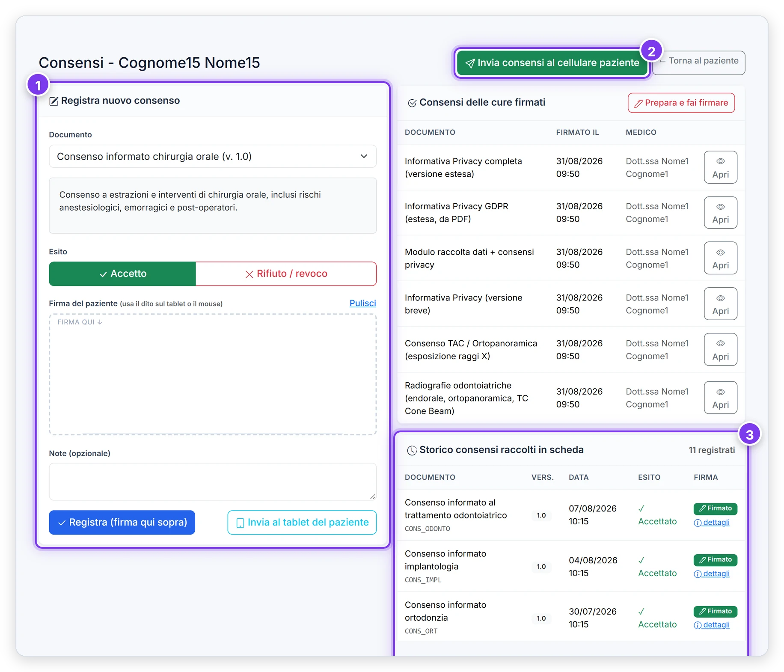The height and width of the screenshot is (672, 784).
Task: Select the Rifiuto / revoco outcome option
Action: coord(286,274)
